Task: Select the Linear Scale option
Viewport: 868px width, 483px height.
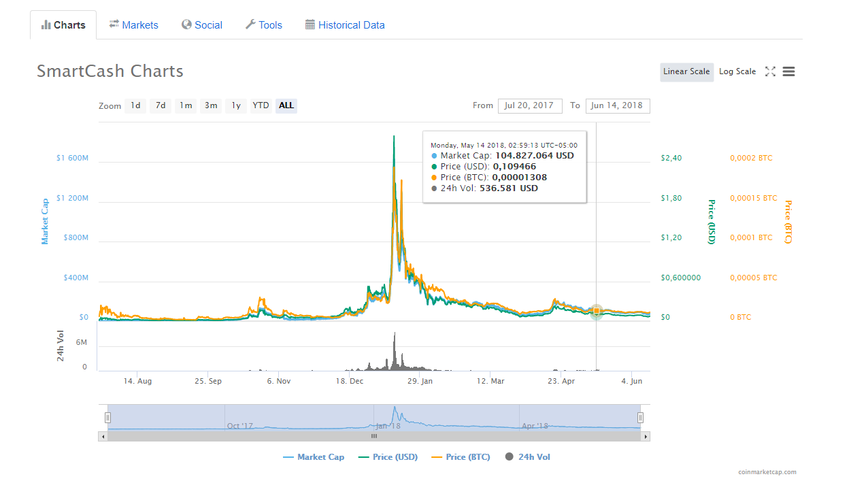Action: 686,71
